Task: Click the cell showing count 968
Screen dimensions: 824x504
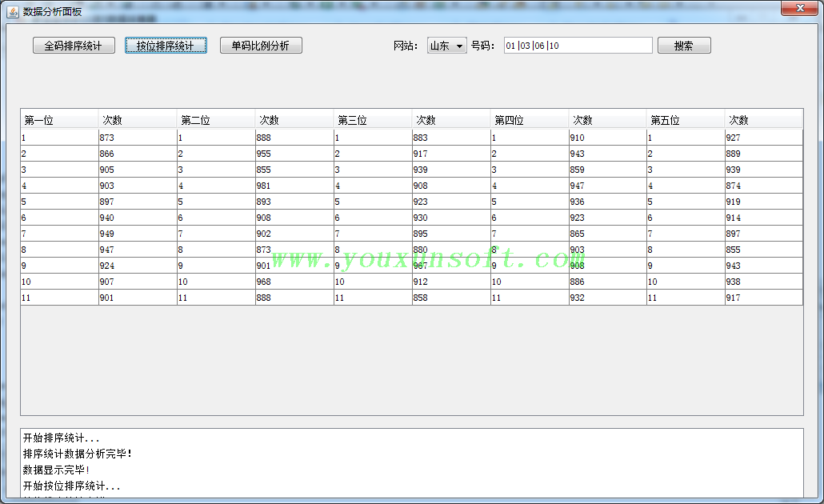Action: [x=294, y=282]
